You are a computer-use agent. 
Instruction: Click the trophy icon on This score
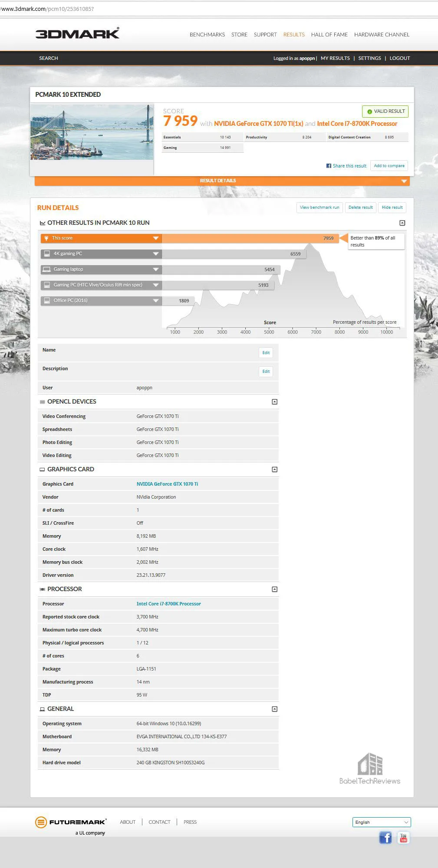pos(46,238)
